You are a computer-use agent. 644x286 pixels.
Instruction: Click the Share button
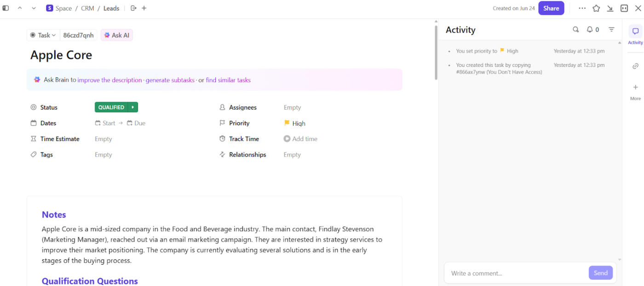pos(551,8)
